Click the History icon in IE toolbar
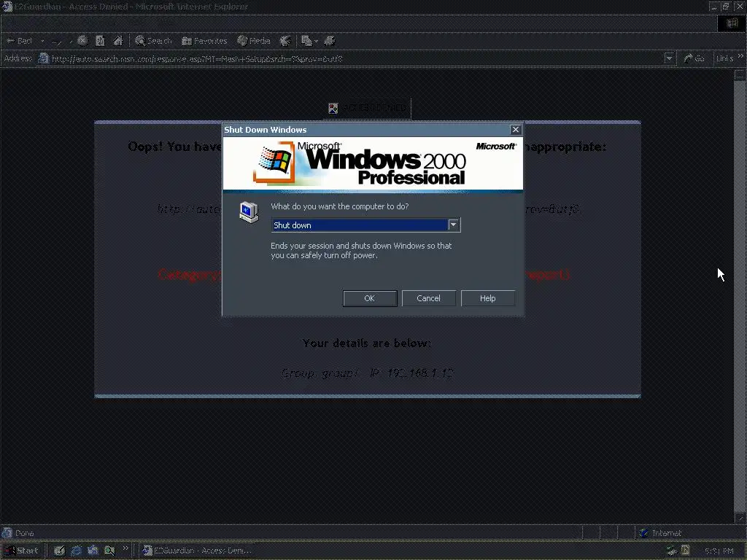The height and width of the screenshot is (560, 747). click(285, 41)
